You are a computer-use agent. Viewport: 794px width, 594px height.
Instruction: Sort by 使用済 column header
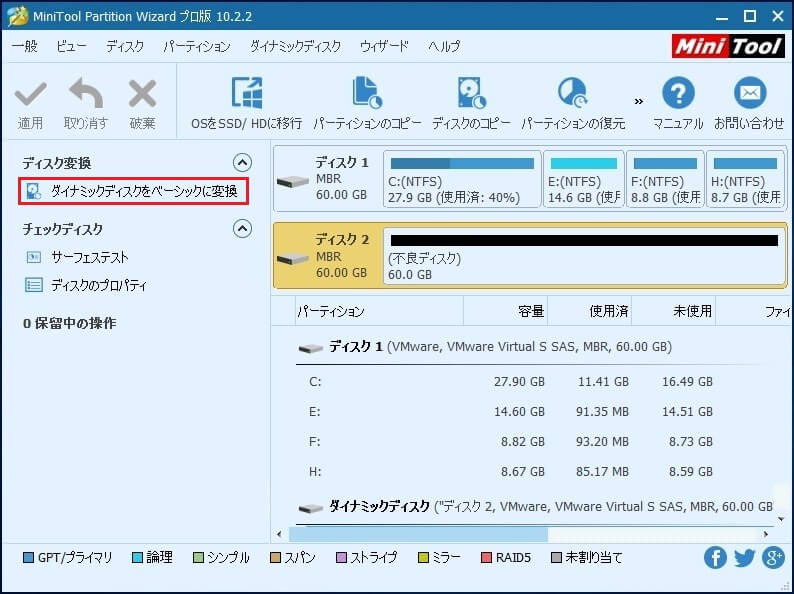click(589, 311)
